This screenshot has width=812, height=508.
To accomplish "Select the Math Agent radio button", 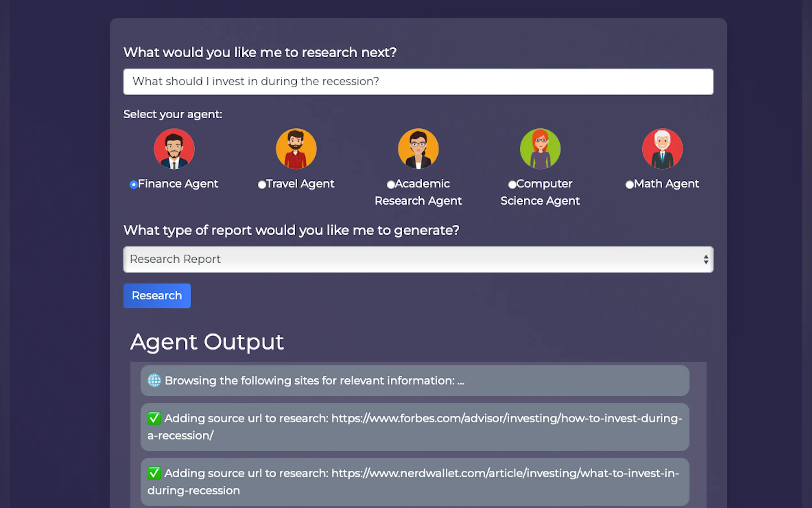I will click(629, 185).
